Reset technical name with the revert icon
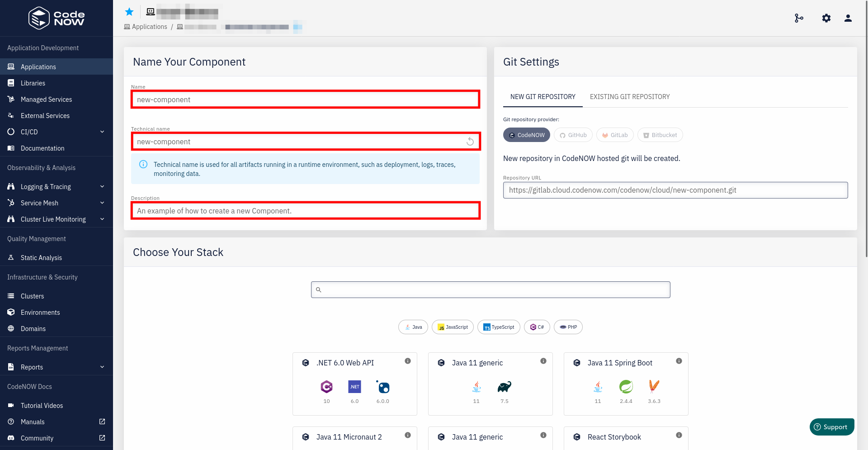This screenshot has height=450, width=868. pyautogui.click(x=470, y=142)
